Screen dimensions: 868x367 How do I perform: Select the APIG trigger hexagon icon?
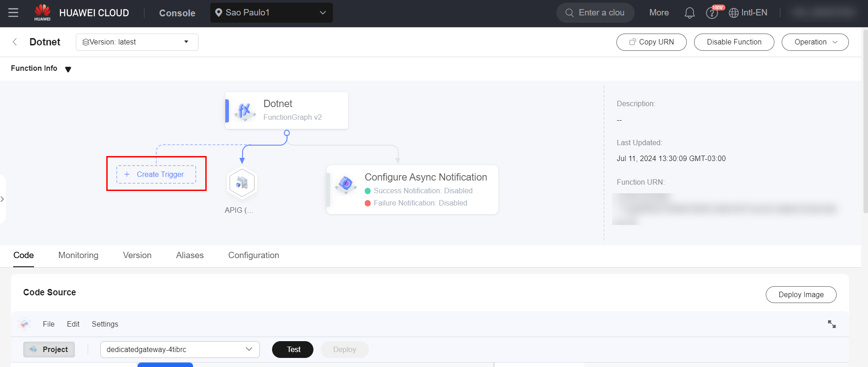point(242,183)
